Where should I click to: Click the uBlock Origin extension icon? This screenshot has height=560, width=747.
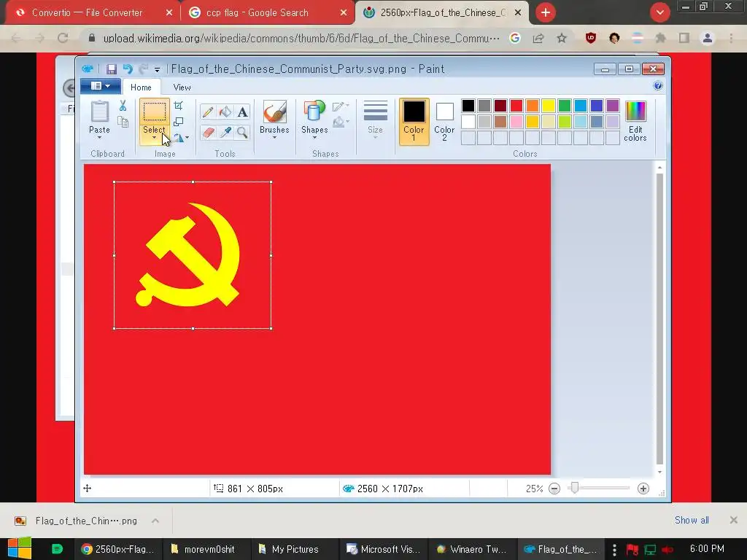591,38
